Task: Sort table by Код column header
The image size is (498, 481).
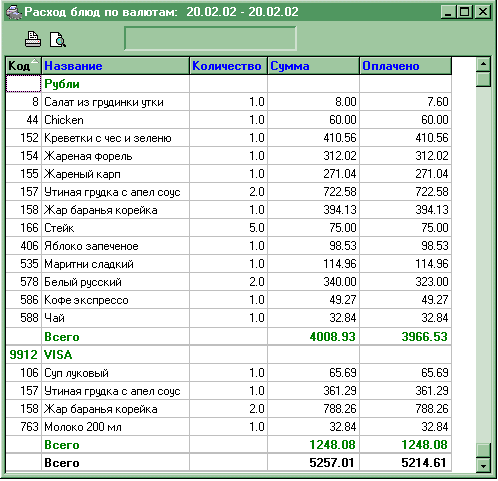Action: (x=23, y=66)
